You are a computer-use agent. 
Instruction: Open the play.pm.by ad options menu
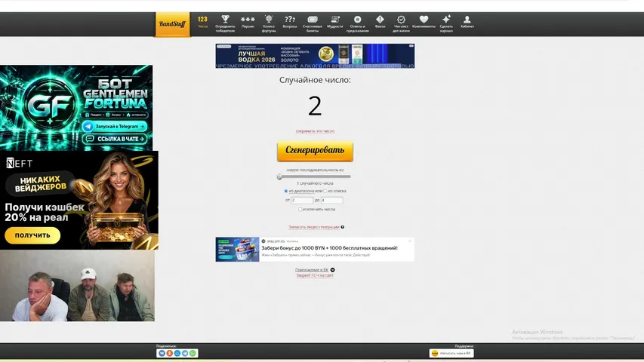pos(410,241)
